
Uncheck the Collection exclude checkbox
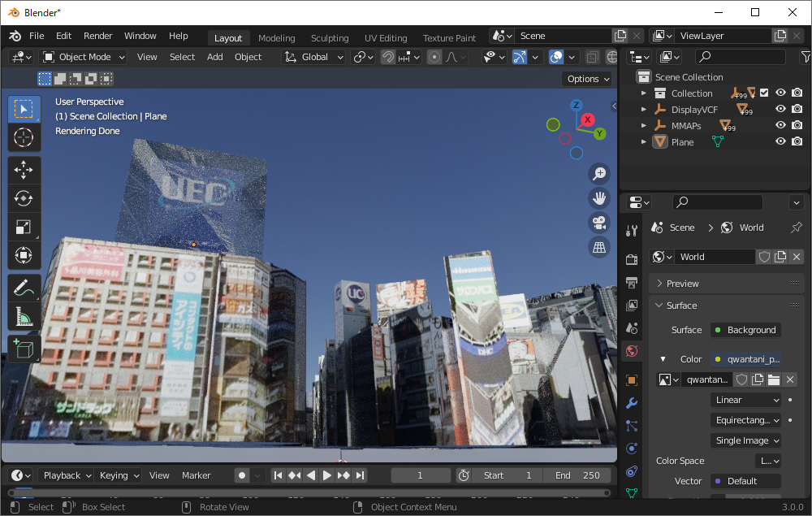point(764,93)
